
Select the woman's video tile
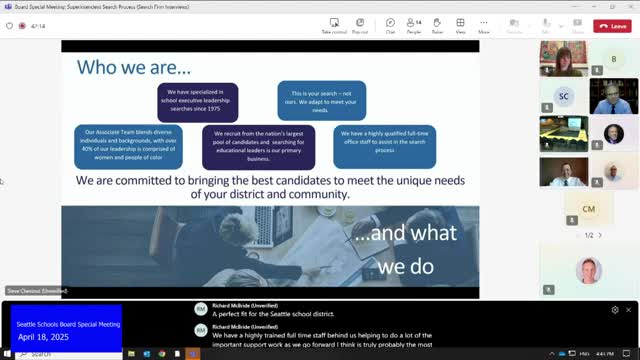(564, 59)
